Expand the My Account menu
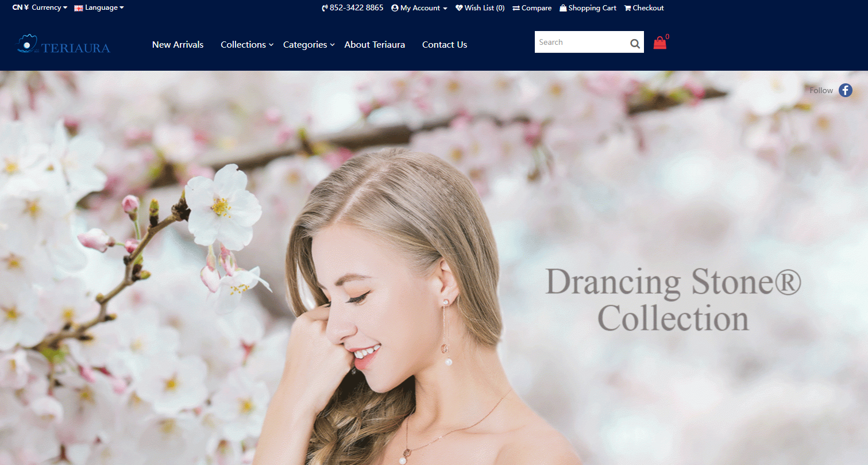 tap(419, 8)
